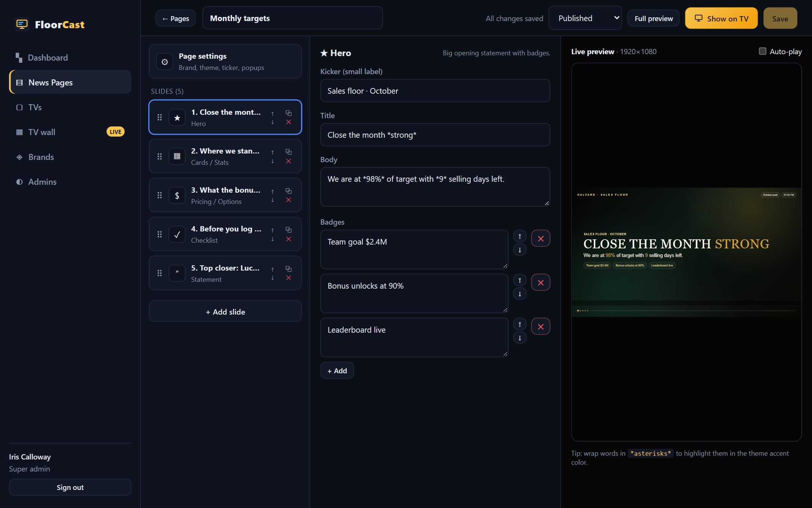This screenshot has height=508, width=812.
Task: Click the FloorCast logo icon
Action: (22, 24)
